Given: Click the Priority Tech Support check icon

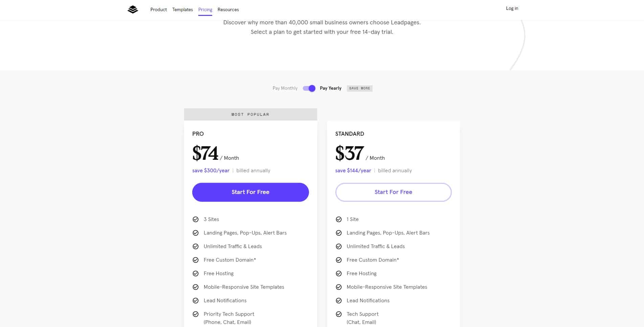Looking at the screenshot, I should coord(196,314).
